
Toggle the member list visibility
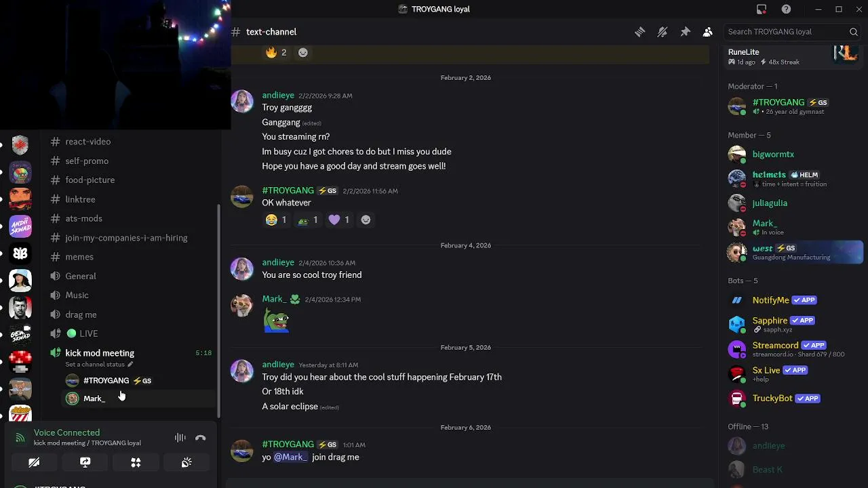707,32
